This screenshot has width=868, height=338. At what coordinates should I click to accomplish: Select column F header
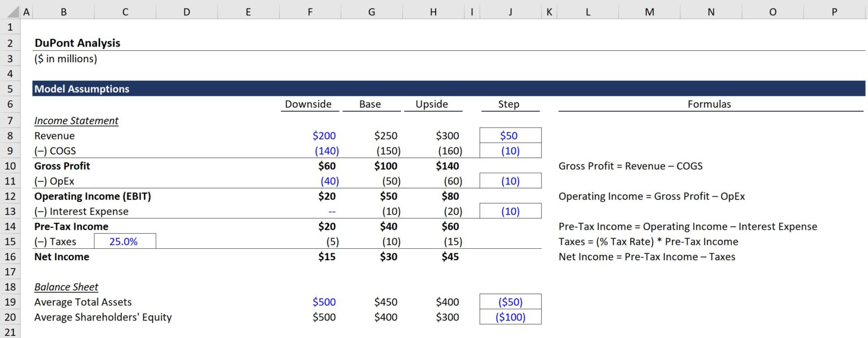[310, 11]
